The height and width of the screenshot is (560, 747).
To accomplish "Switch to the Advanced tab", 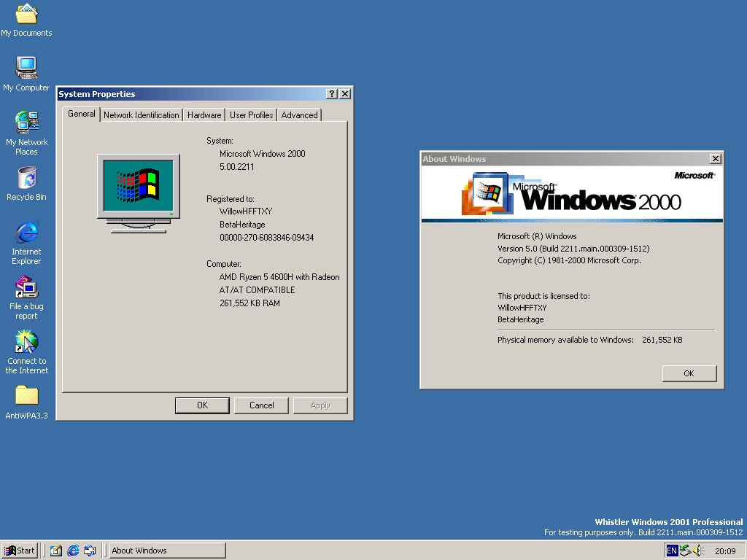I will click(299, 115).
